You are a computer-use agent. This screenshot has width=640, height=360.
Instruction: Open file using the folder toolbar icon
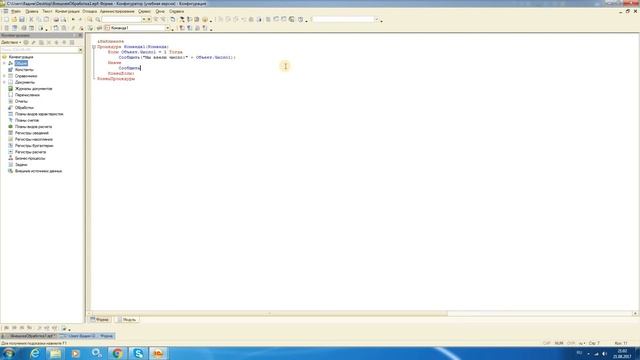coord(14,19)
